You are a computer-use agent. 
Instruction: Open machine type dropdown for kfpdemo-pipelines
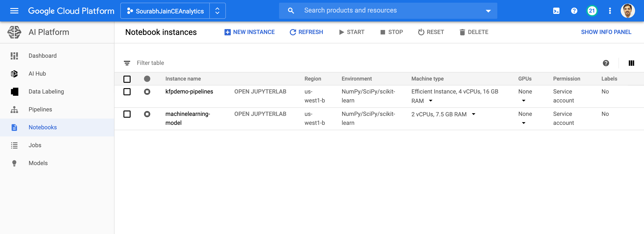point(430,101)
